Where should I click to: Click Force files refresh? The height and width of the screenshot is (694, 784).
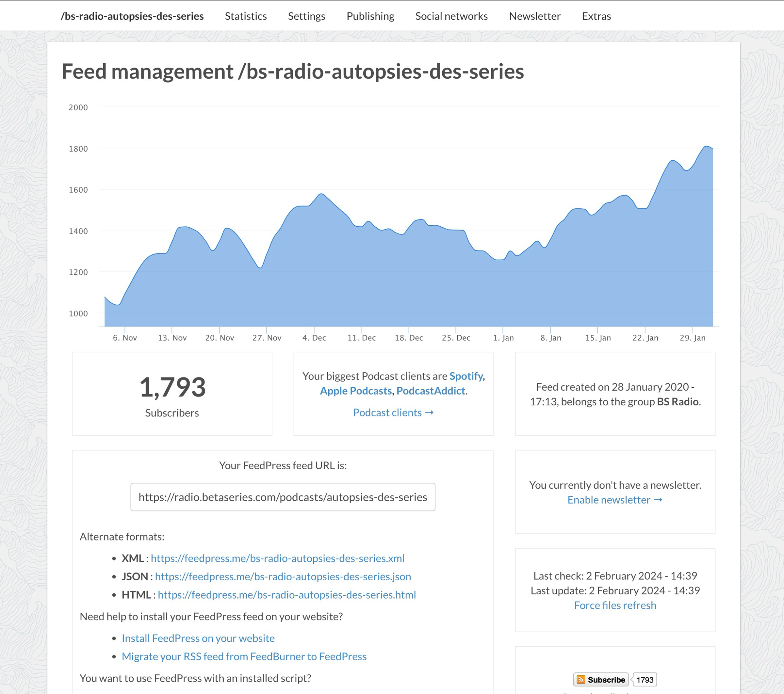tap(615, 605)
